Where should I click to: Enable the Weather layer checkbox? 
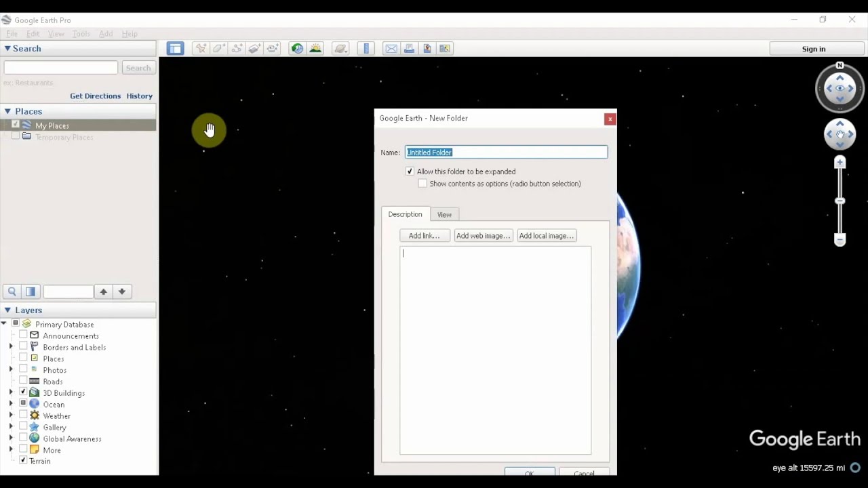click(x=23, y=415)
